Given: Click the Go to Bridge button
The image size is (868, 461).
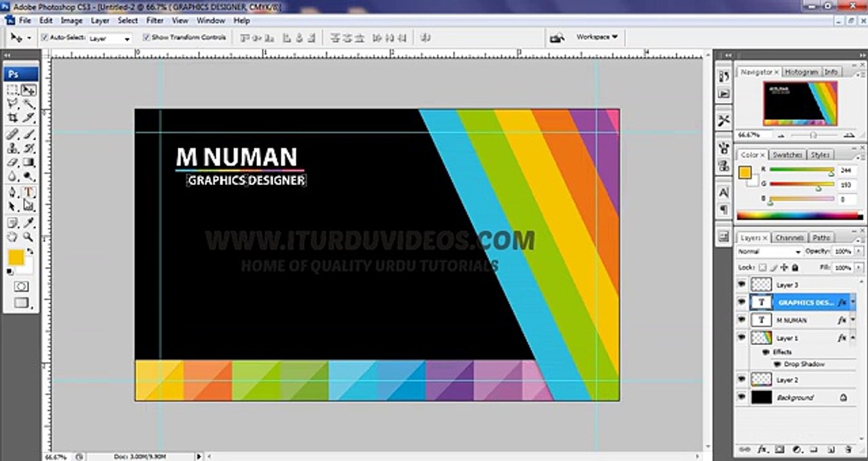Looking at the screenshot, I should [557, 38].
